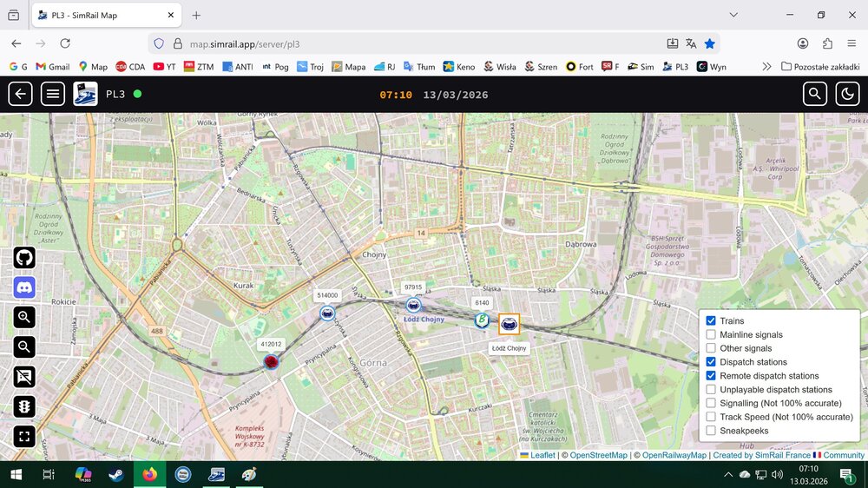Image resolution: width=868 pixels, height=488 pixels.
Task: Open the GitHub link icon
Action: [24, 258]
